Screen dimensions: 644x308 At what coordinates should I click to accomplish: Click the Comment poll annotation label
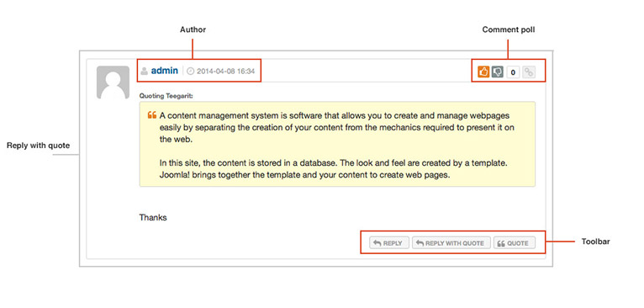tap(509, 29)
